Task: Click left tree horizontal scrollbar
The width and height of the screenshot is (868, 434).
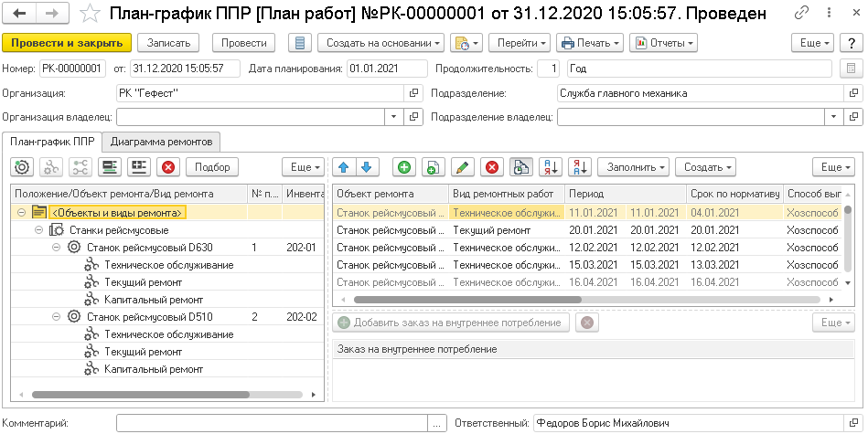Action: [141, 395]
